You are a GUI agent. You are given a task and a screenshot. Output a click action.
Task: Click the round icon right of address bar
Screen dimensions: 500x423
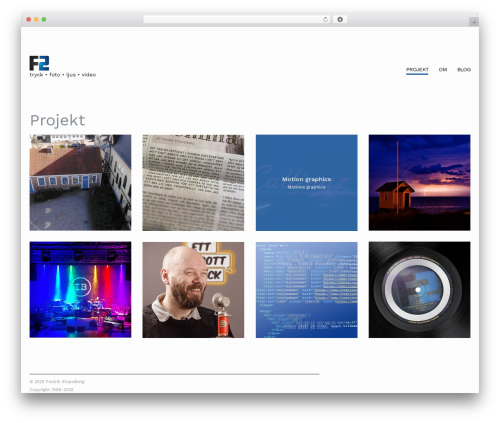click(x=340, y=19)
